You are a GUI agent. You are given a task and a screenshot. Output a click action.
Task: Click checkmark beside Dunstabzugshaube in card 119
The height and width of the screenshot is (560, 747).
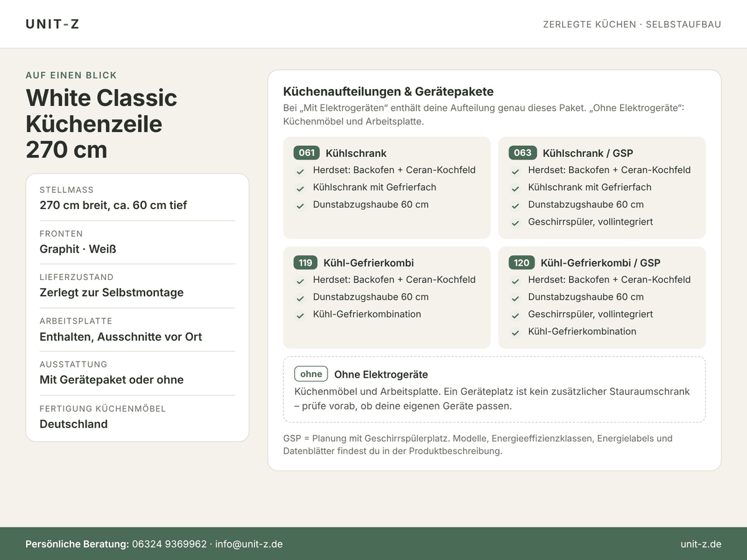(300, 298)
